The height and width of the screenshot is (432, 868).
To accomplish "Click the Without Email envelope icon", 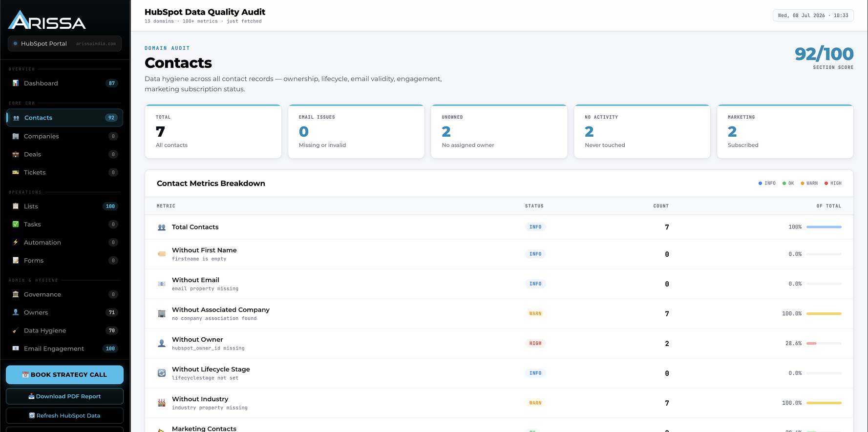I will click(162, 284).
